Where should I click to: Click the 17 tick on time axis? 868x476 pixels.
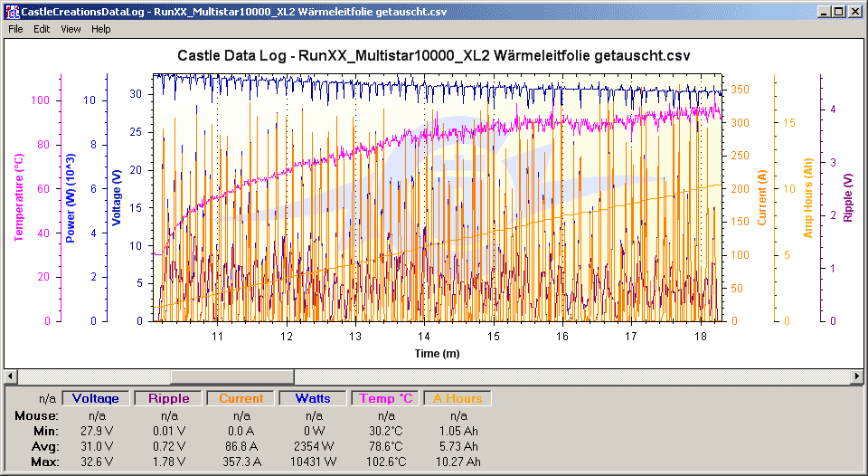pyautogui.click(x=631, y=336)
